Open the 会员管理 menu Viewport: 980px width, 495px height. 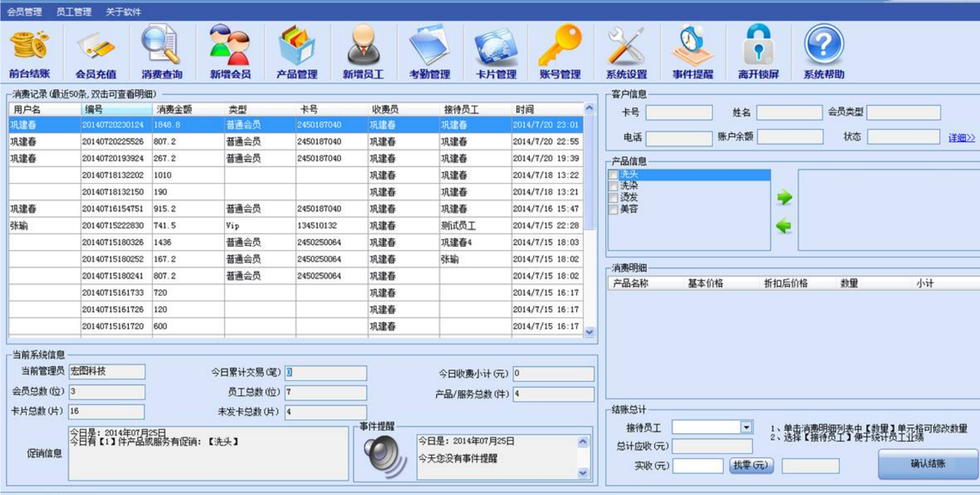(x=25, y=12)
